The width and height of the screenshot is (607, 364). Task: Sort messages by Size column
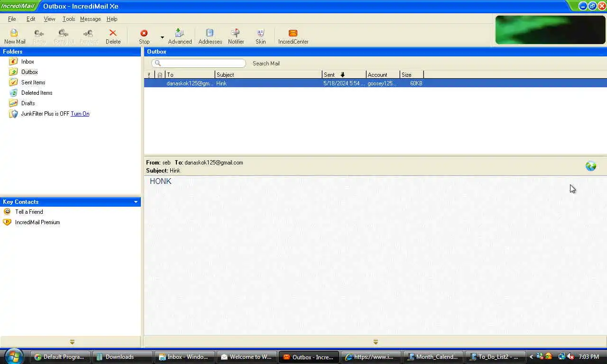pyautogui.click(x=412, y=75)
